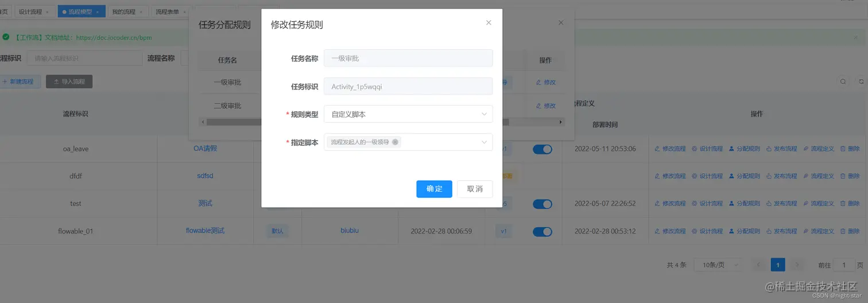The width and height of the screenshot is (868, 303).
Task: Click the 流程标识 search input
Action: pos(85,58)
